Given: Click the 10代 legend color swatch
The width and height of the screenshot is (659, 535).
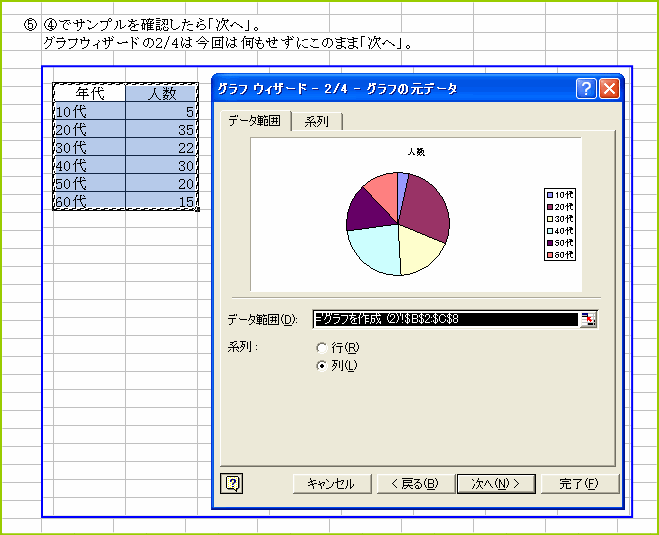Looking at the screenshot, I should click(550, 195).
